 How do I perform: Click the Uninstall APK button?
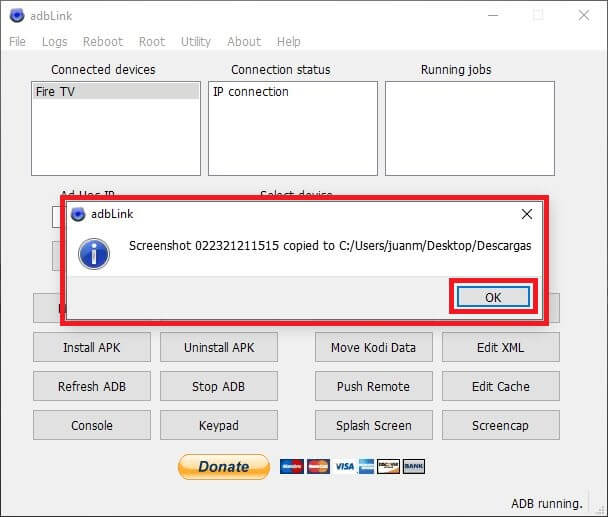point(219,347)
